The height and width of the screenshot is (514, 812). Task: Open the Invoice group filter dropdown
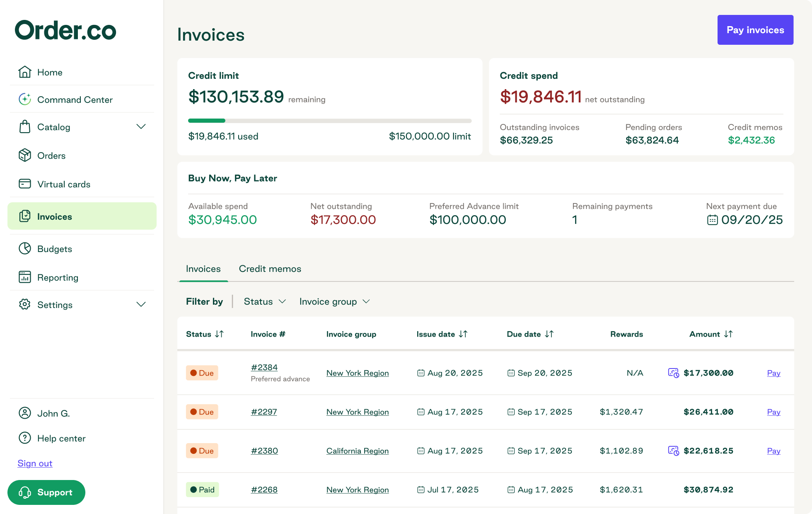click(x=334, y=301)
